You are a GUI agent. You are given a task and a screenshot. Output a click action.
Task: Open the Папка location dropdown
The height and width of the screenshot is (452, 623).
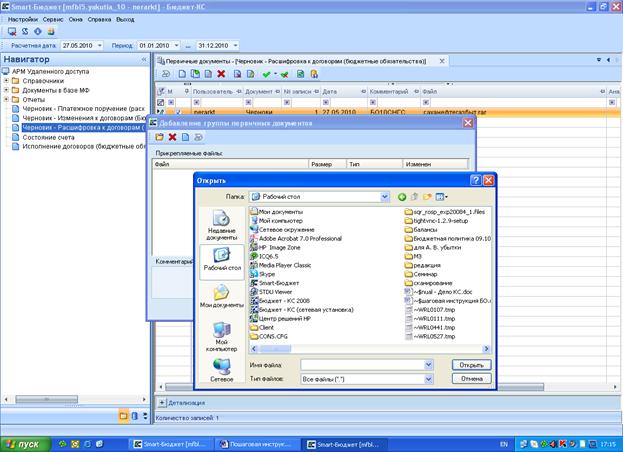point(385,197)
